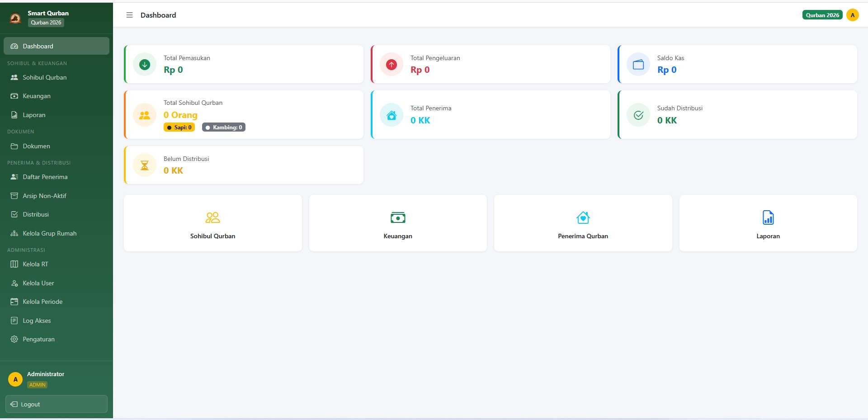Click the Laporan document icon in sidebar

14,115
